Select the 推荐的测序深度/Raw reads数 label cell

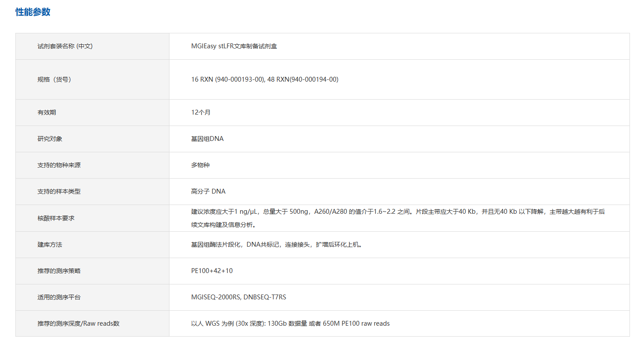tap(92, 323)
